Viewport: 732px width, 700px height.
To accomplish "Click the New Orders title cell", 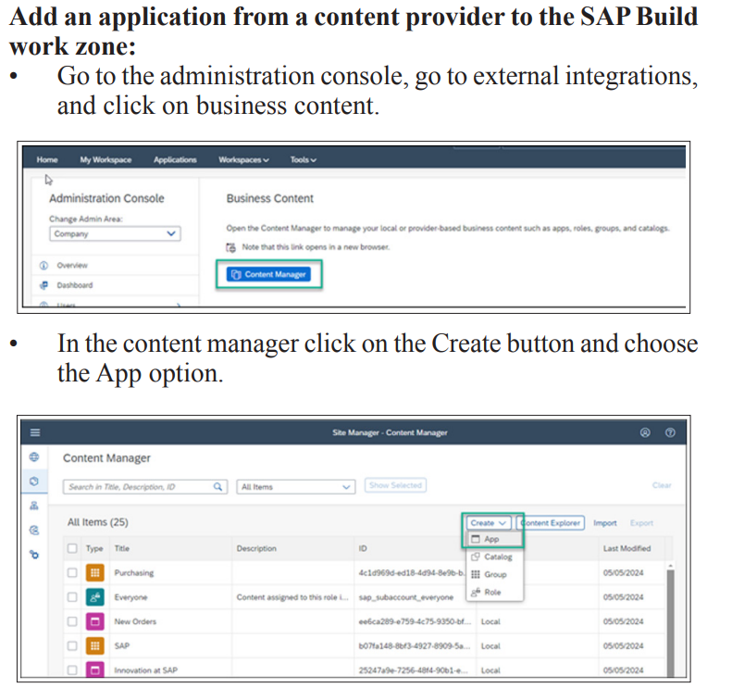I will [x=135, y=621].
